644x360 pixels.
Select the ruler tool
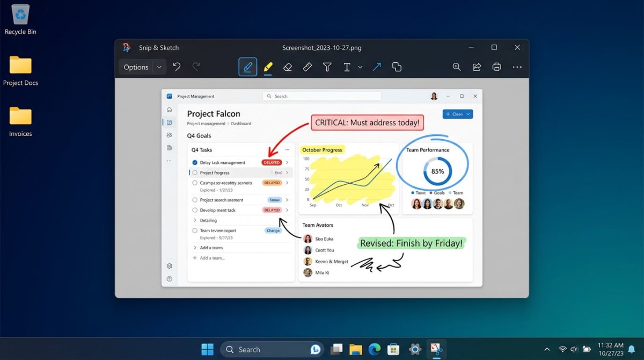[x=307, y=67]
